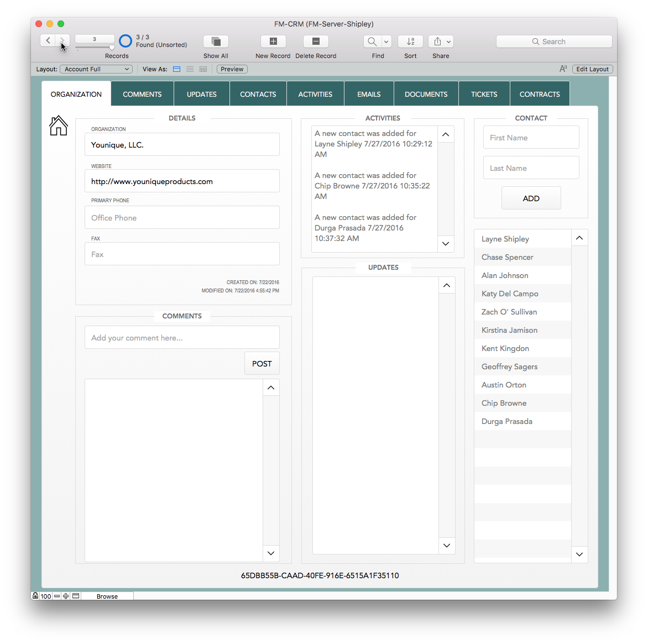Screen dimensions: 648x644
Task: Click the POST comment button
Action: point(262,364)
